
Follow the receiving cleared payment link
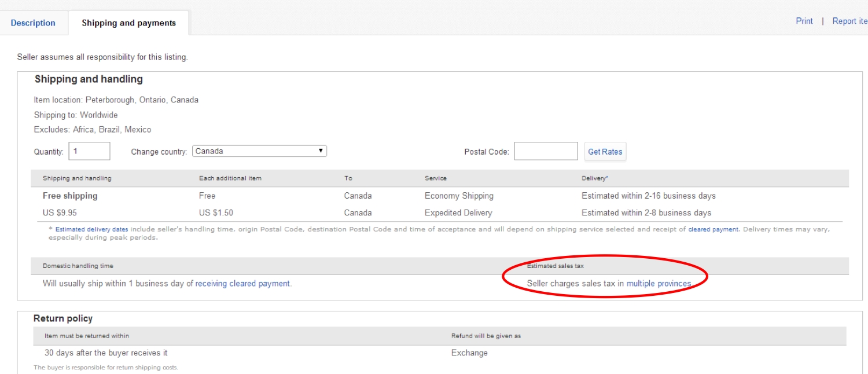[x=242, y=284]
